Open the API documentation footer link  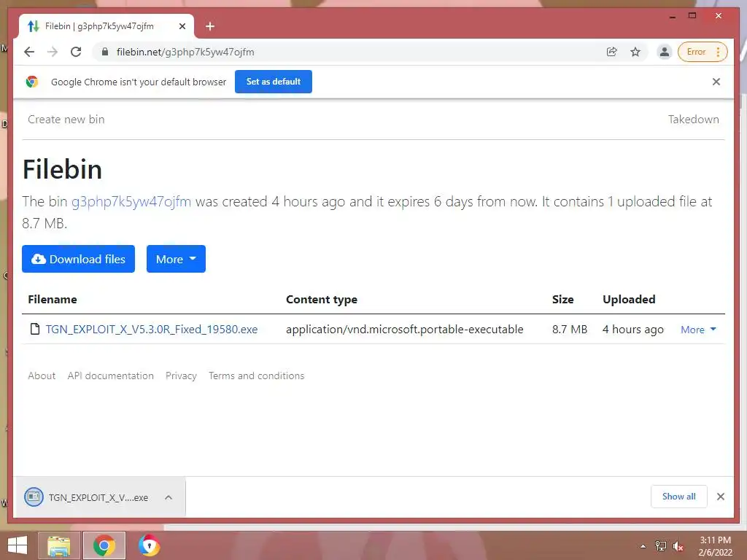point(111,376)
